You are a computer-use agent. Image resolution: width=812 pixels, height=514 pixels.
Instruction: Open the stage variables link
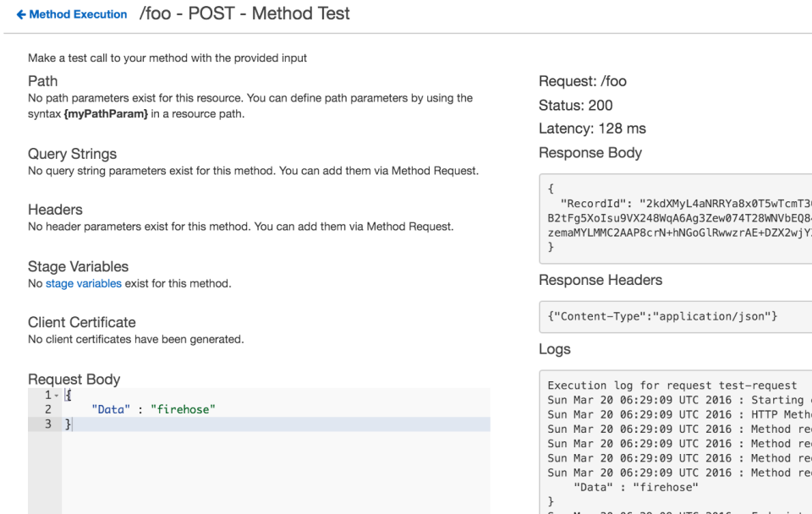pos(83,283)
